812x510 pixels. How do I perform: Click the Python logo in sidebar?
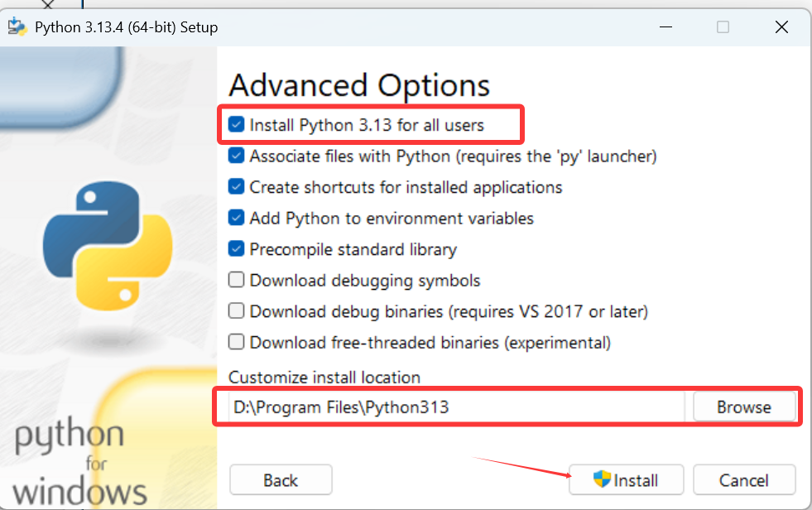pyautogui.click(x=108, y=245)
